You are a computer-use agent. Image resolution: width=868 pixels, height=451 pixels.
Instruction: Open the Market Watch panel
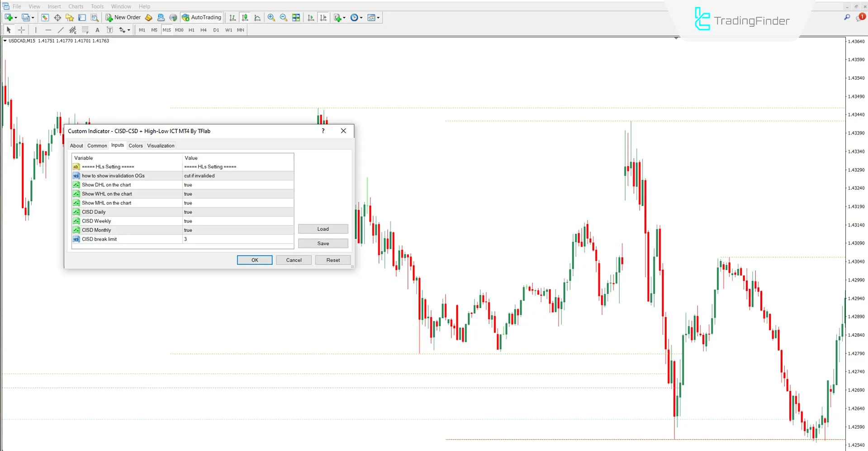tap(45, 17)
